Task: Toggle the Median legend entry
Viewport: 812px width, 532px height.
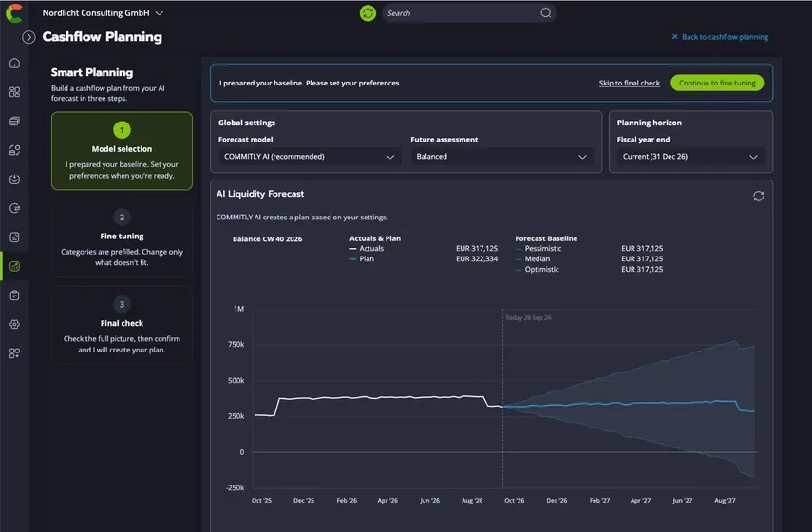Action: click(x=533, y=259)
